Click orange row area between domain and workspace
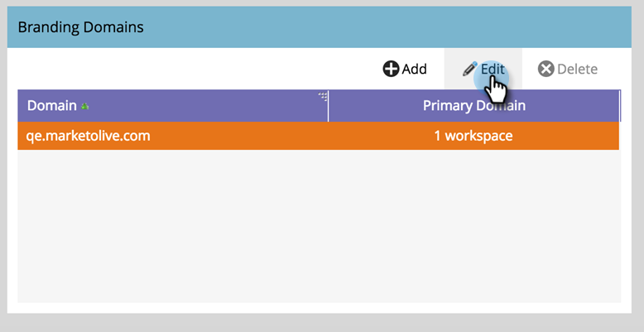The width and height of the screenshot is (644, 332). (x=273, y=136)
